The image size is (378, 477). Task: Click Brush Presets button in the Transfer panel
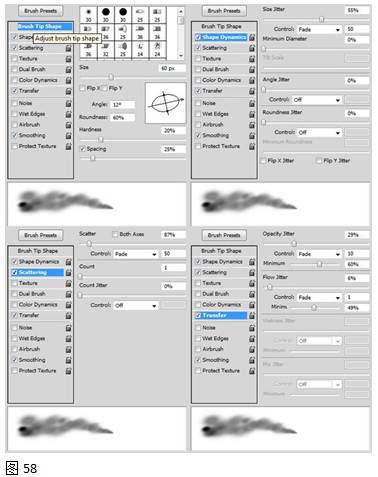tap(224, 235)
